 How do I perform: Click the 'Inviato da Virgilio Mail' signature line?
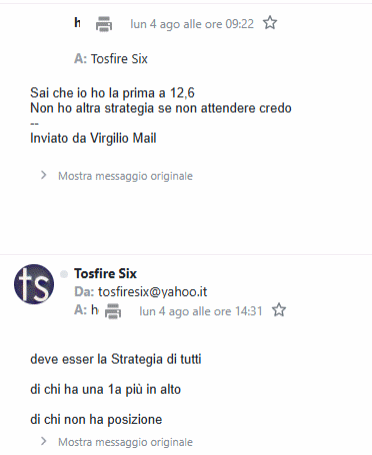[x=93, y=138]
